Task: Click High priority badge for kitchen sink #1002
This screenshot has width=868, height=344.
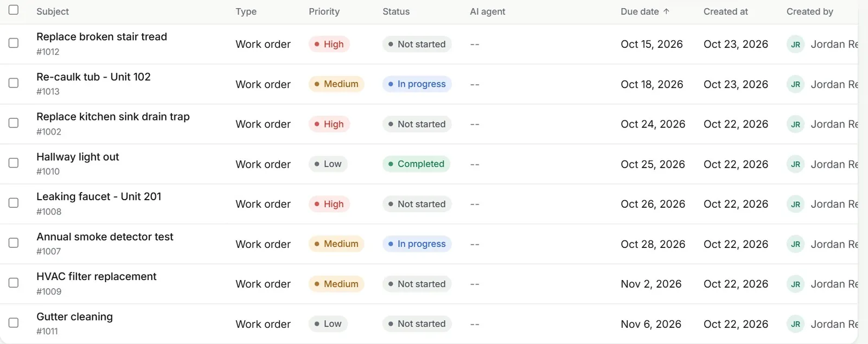Action: click(329, 124)
